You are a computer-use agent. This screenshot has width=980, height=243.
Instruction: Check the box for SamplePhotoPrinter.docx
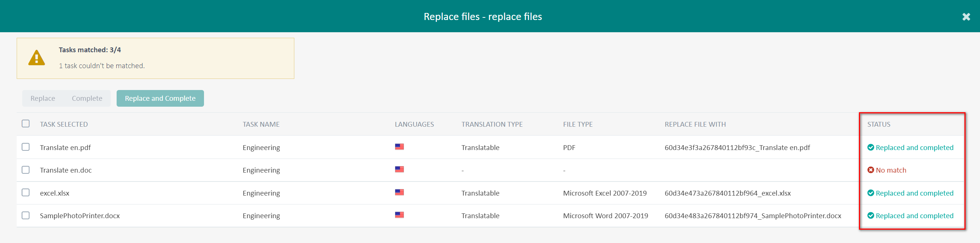[26, 216]
